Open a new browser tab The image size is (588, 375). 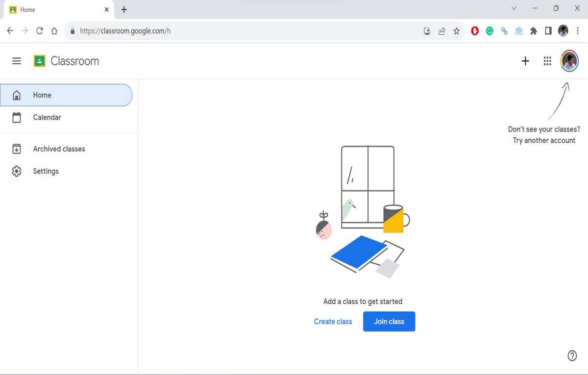point(124,9)
